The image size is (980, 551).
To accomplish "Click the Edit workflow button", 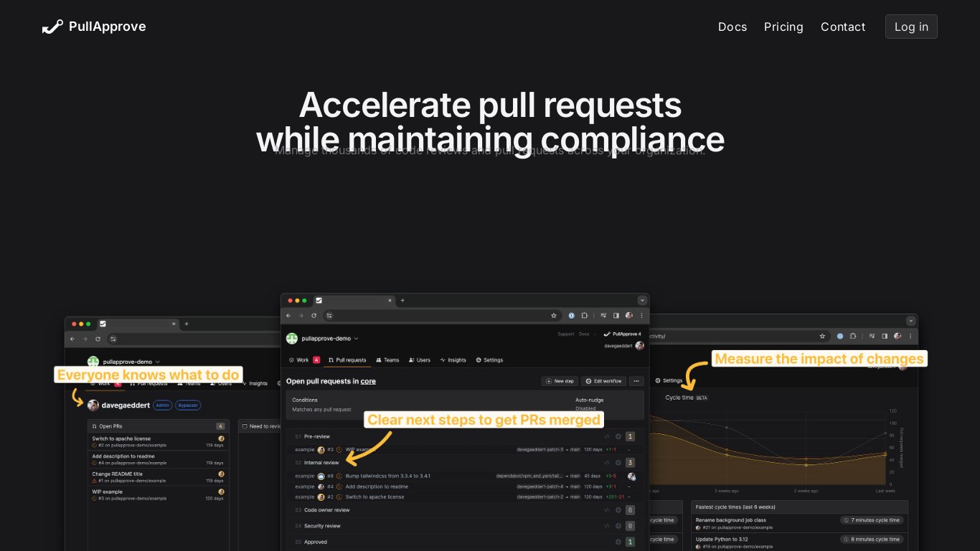I will tap(603, 381).
